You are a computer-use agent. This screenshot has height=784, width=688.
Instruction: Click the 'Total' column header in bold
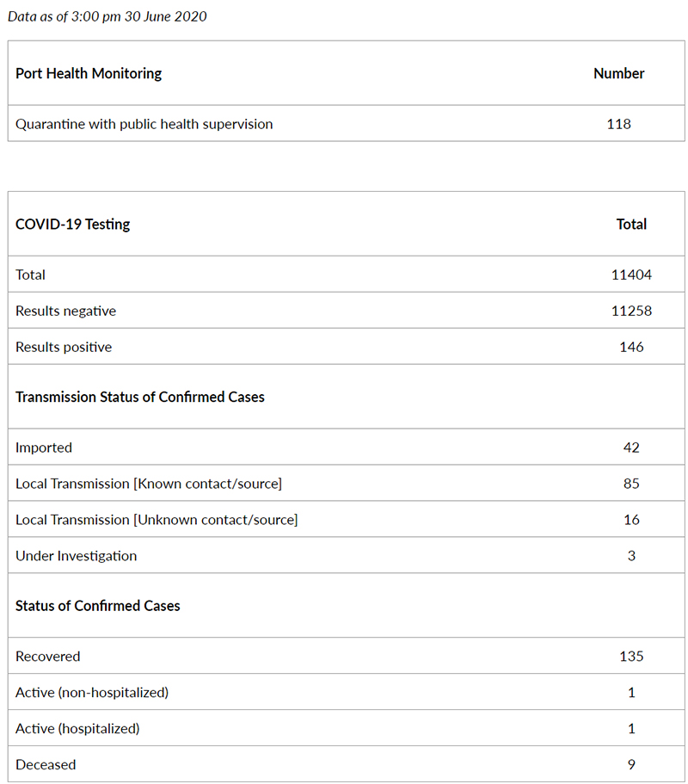(631, 224)
